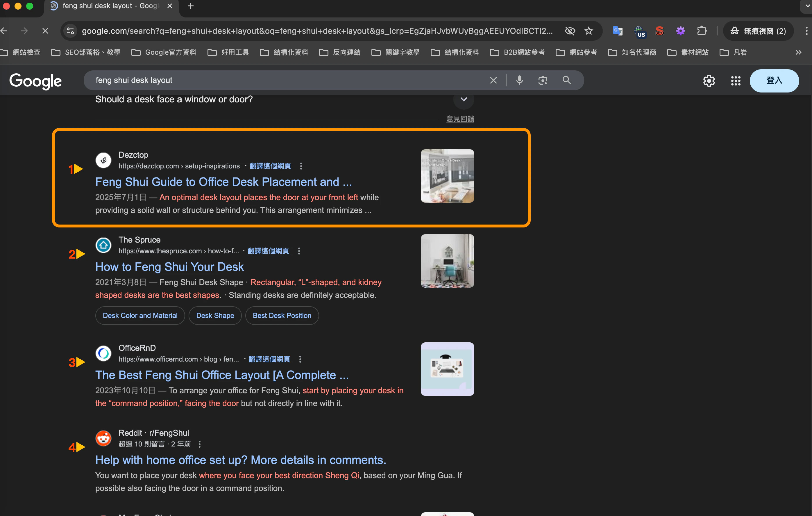Open the Dezctop result thumbnail
Image resolution: width=812 pixels, height=516 pixels.
[448, 176]
